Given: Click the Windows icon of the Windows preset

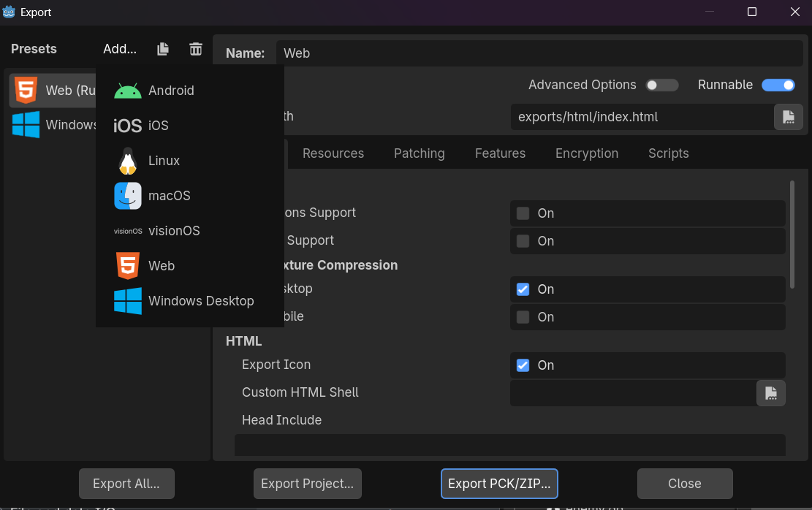Looking at the screenshot, I should pos(26,125).
